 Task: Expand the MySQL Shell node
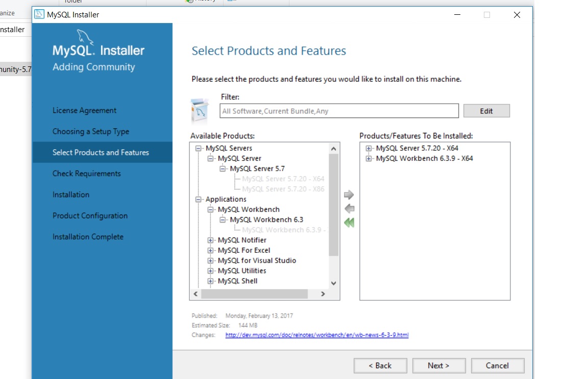(x=210, y=281)
